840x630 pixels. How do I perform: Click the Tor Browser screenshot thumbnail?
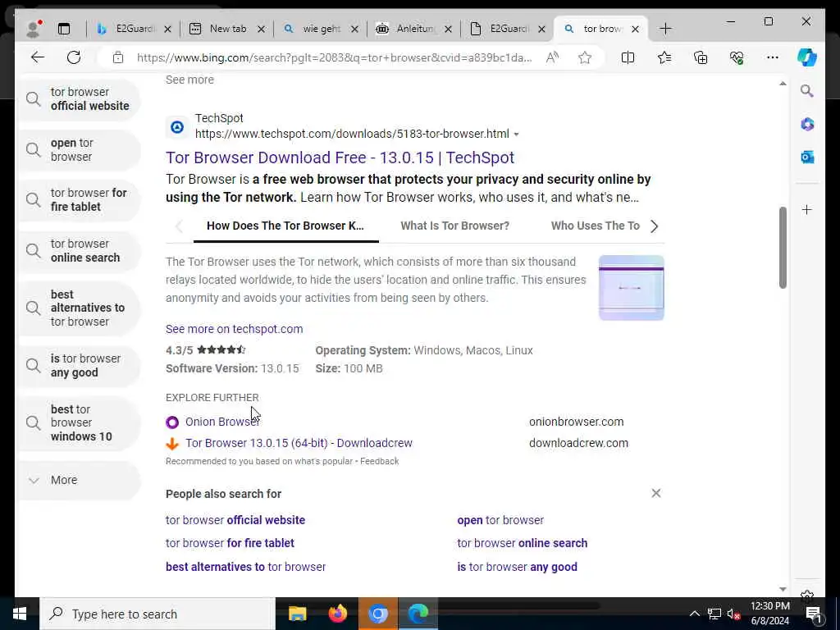[x=631, y=288]
